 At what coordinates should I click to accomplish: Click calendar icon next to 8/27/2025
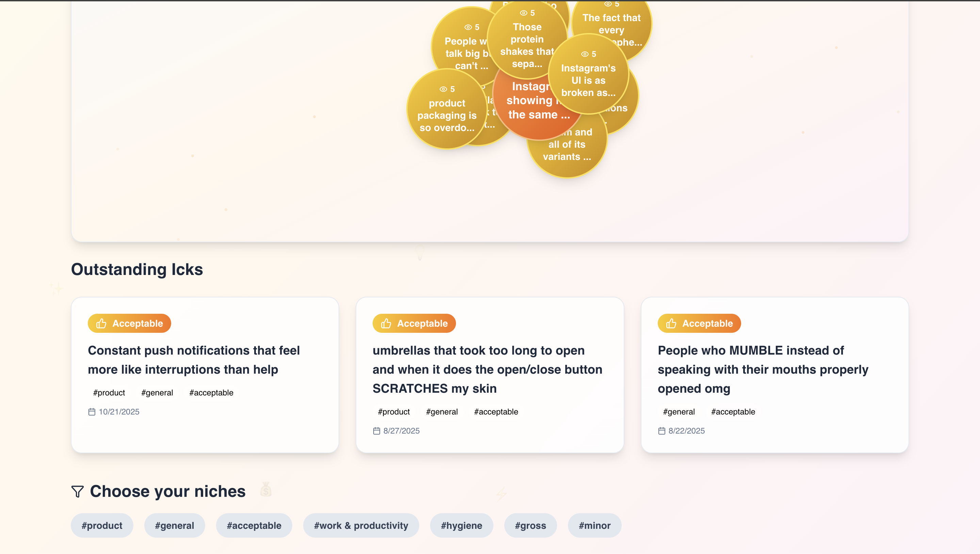click(x=377, y=431)
